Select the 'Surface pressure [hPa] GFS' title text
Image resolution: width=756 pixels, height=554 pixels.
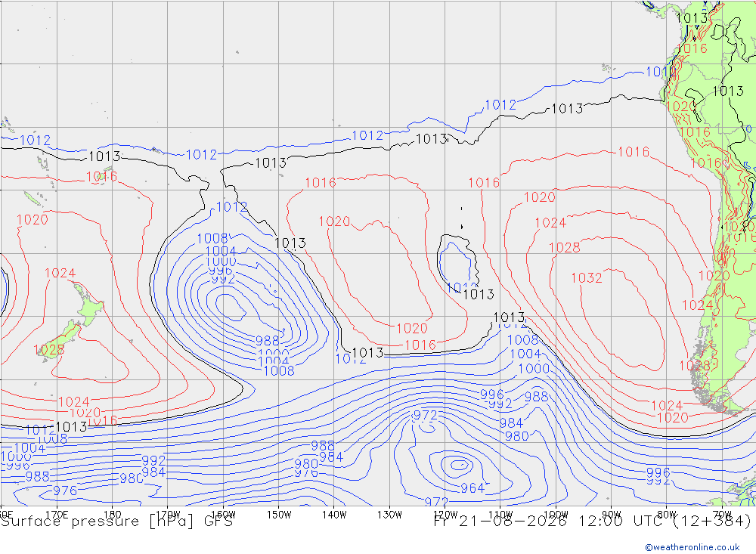click(x=116, y=522)
